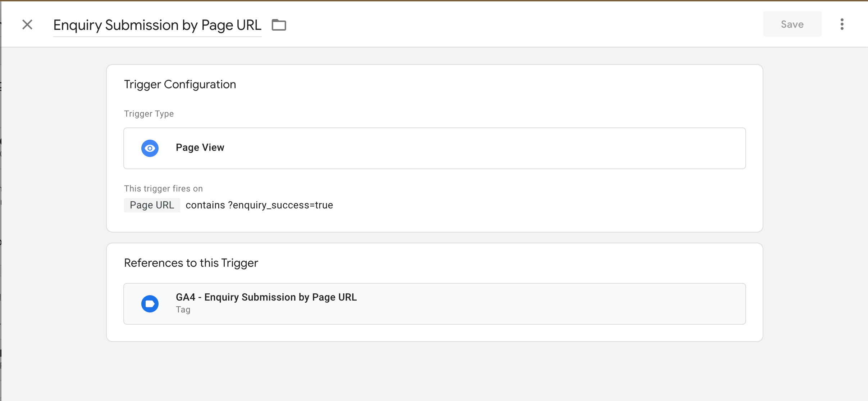
Task: Click the folder icon next to the trigger name
Action: 279,25
